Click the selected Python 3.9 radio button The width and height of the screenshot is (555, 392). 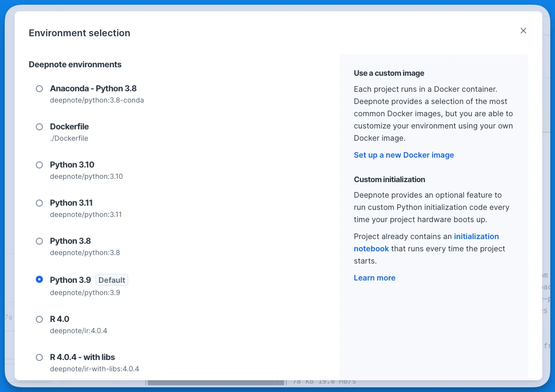coord(39,280)
